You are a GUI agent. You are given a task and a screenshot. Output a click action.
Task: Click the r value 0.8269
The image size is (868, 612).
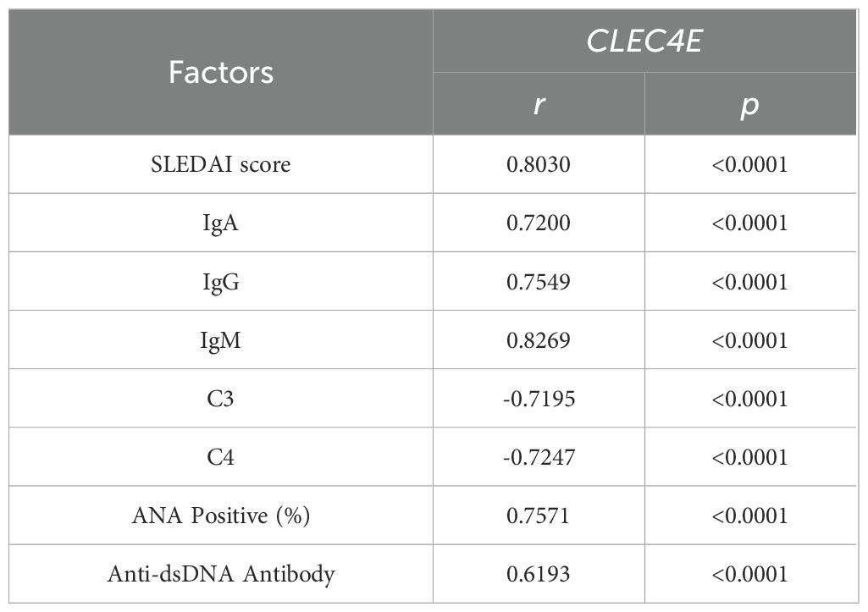pos(539,340)
